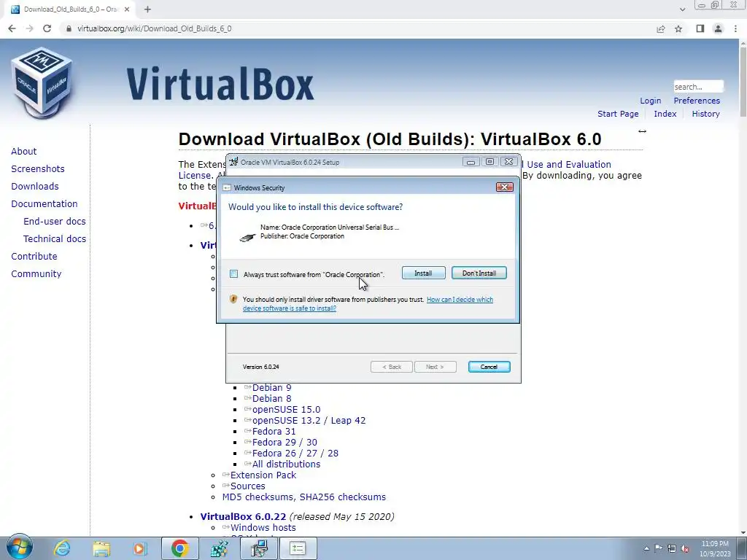Click the address bar URL
This screenshot has height=560, width=747.
click(155, 28)
